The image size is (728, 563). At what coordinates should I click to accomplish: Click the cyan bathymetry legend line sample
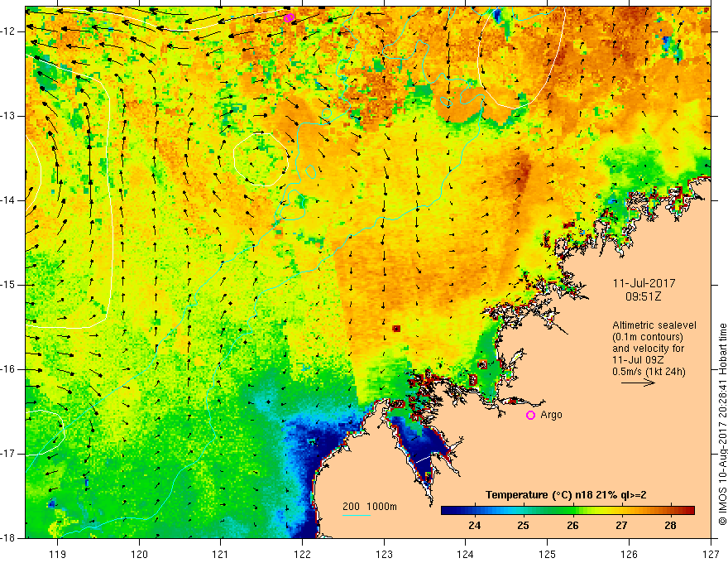click(357, 515)
